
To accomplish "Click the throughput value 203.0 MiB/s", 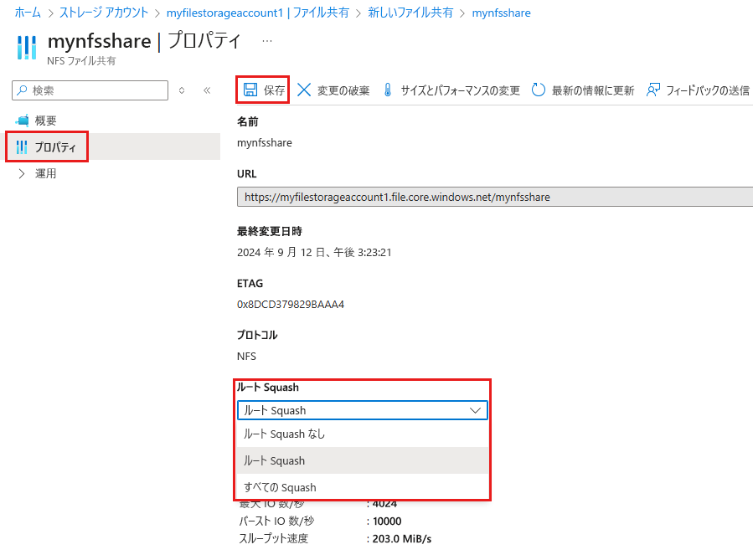I will click(x=402, y=539).
